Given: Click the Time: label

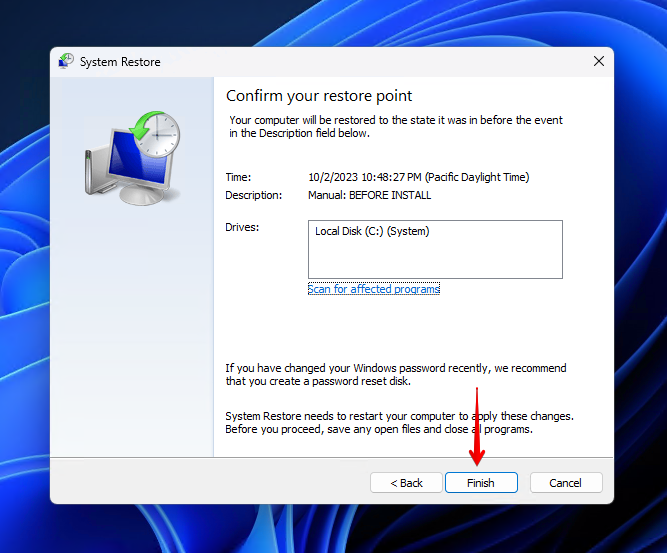Looking at the screenshot, I should tap(238, 177).
